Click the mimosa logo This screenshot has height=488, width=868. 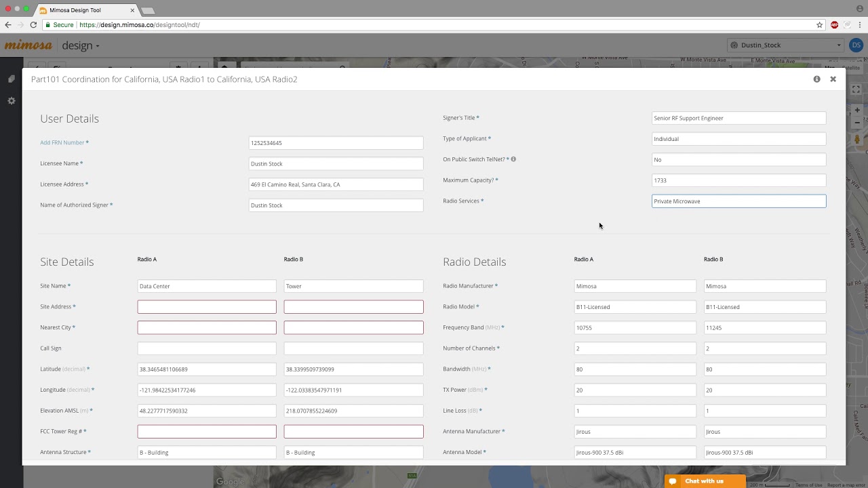click(28, 45)
